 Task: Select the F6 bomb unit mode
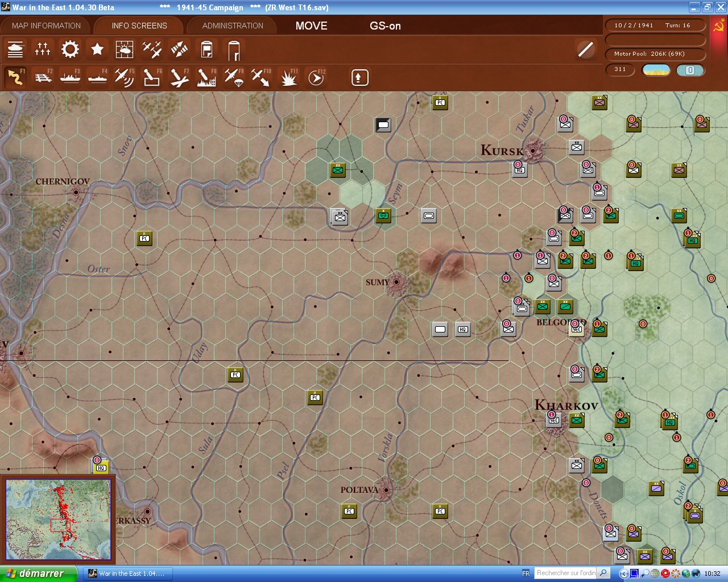(x=152, y=77)
